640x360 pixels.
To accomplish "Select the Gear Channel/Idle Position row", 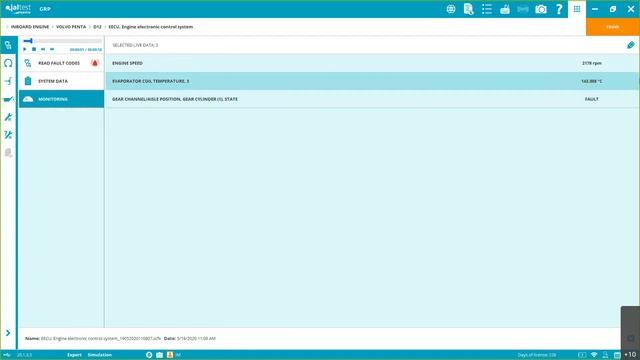I will 372,99.
